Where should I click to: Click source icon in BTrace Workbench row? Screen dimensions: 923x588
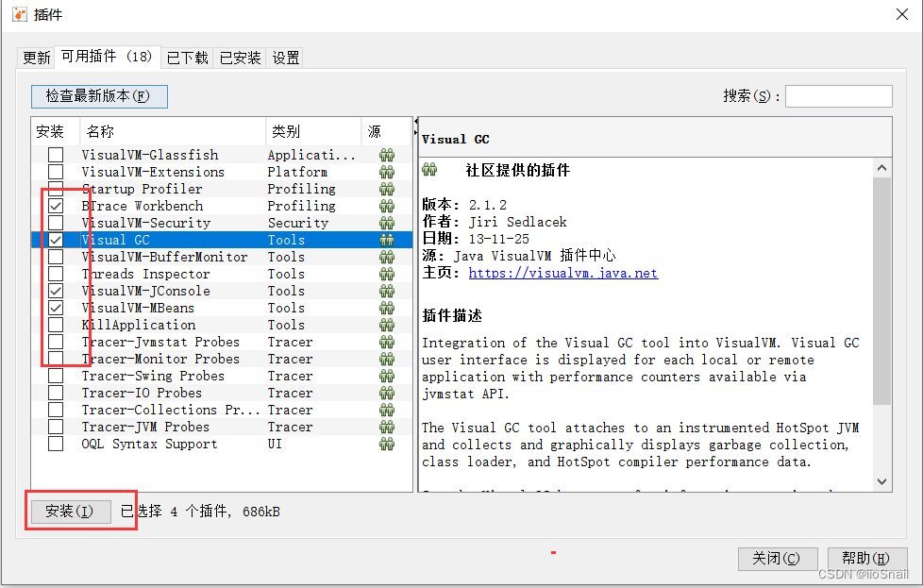[x=387, y=206]
